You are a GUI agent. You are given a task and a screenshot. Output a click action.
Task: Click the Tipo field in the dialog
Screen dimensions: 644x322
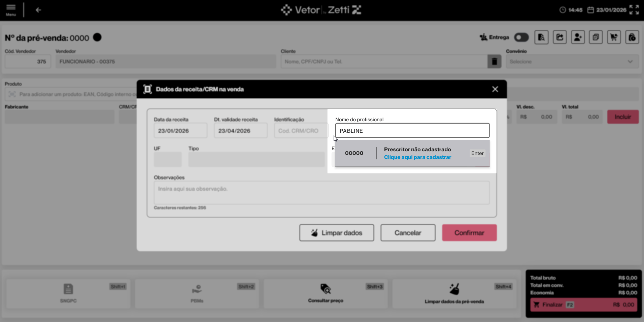(257, 160)
